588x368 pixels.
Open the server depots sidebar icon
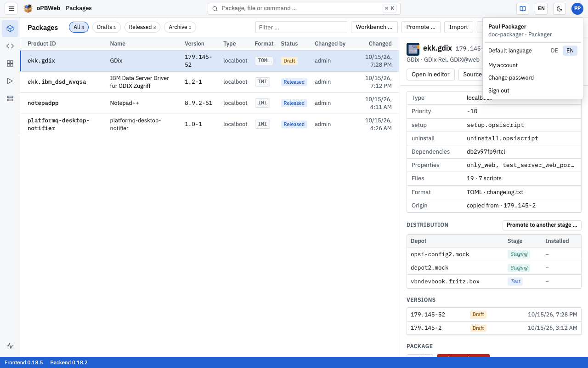(10, 98)
